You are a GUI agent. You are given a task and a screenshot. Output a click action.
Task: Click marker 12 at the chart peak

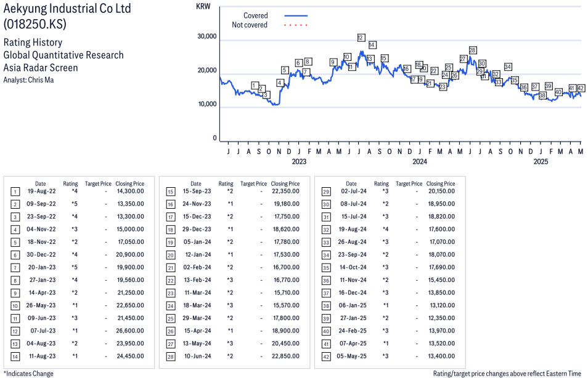pyautogui.click(x=361, y=38)
